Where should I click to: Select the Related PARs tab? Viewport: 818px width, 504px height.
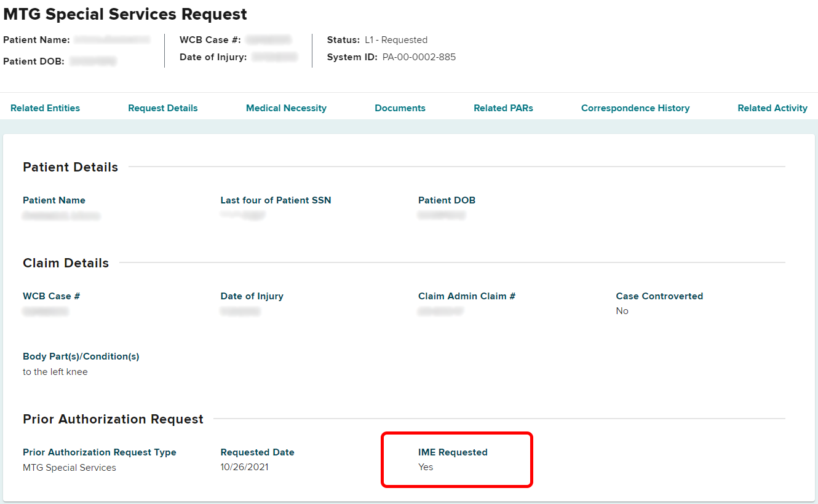tap(503, 108)
